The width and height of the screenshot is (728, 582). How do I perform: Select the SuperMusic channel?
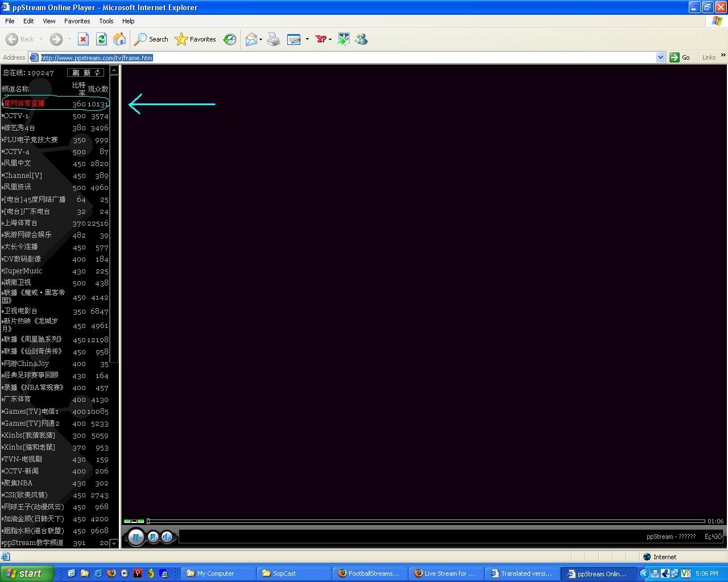click(23, 271)
